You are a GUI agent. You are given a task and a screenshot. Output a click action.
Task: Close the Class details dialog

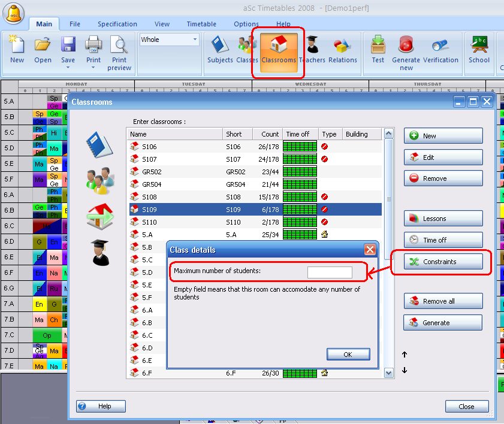point(370,250)
